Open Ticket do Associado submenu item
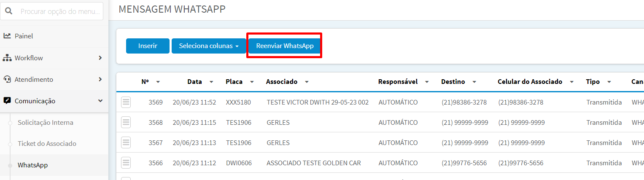This screenshot has height=180, width=644. (47, 144)
